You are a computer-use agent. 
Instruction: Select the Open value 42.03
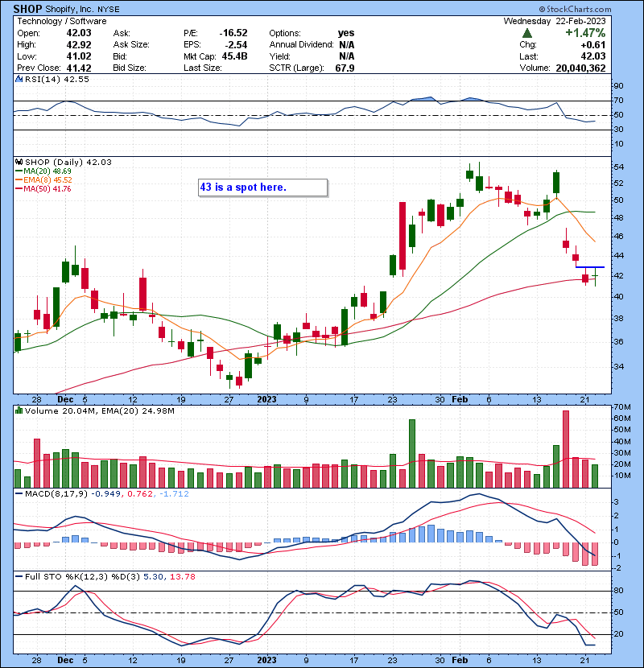tap(79, 33)
